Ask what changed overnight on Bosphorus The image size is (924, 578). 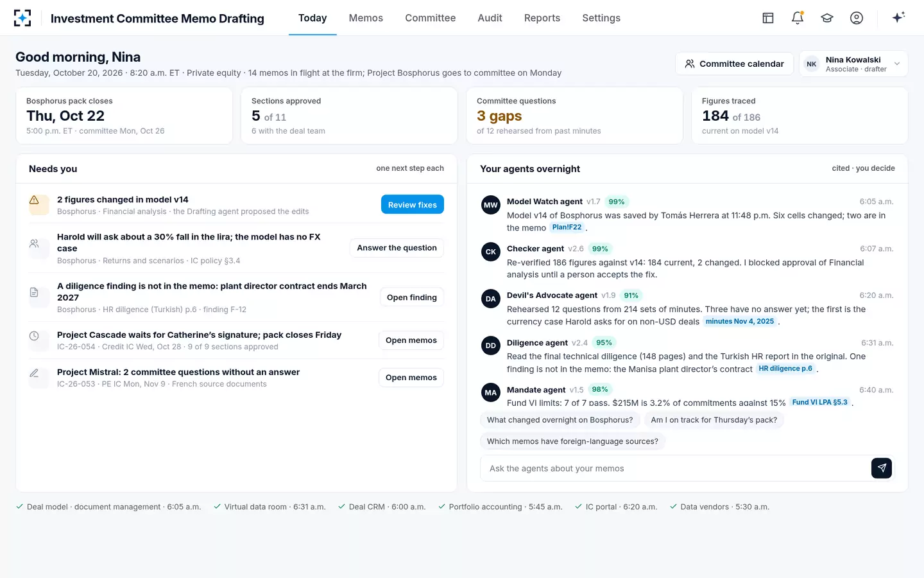[x=560, y=420]
